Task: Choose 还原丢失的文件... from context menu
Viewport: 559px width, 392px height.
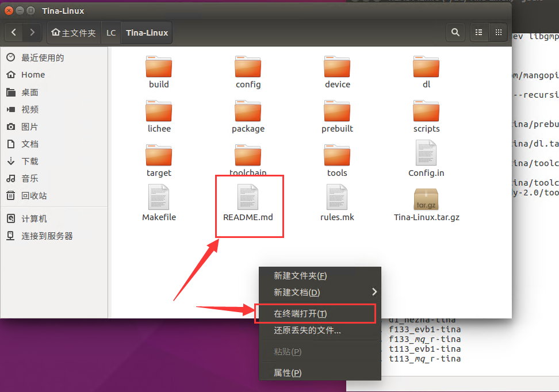Action: pos(320,330)
